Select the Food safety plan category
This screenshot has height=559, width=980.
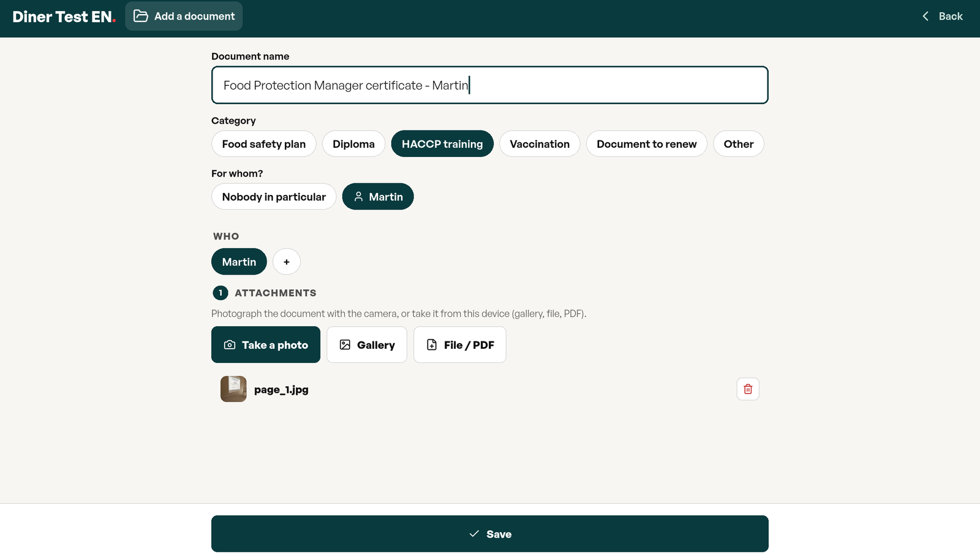point(264,144)
